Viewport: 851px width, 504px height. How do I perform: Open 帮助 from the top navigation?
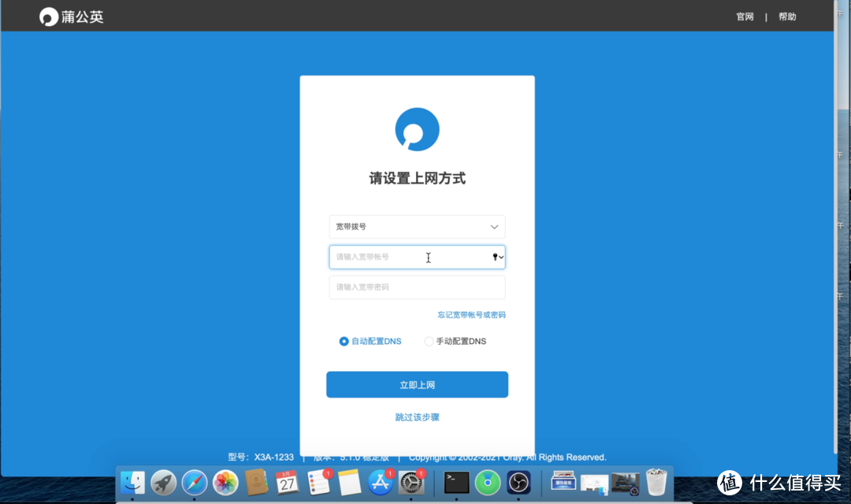point(787,16)
